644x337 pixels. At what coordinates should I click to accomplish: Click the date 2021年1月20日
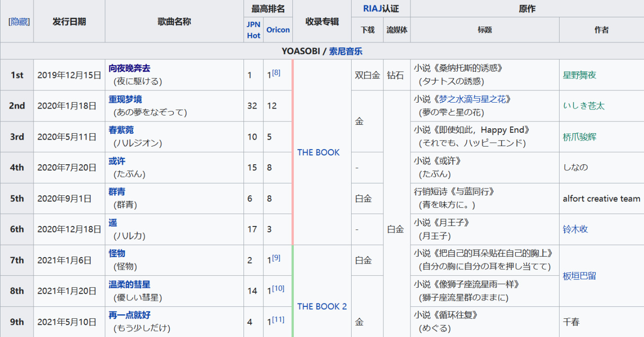click(x=67, y=291)
